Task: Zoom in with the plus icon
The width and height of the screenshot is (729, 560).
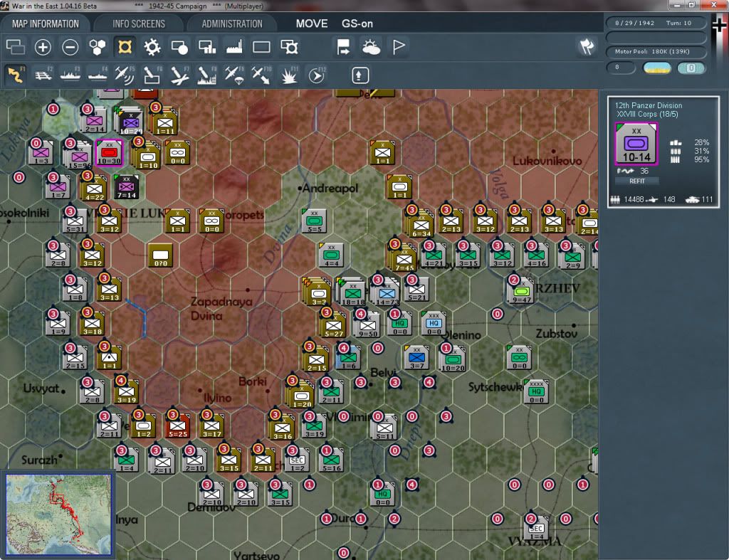Action: [43, 47]
